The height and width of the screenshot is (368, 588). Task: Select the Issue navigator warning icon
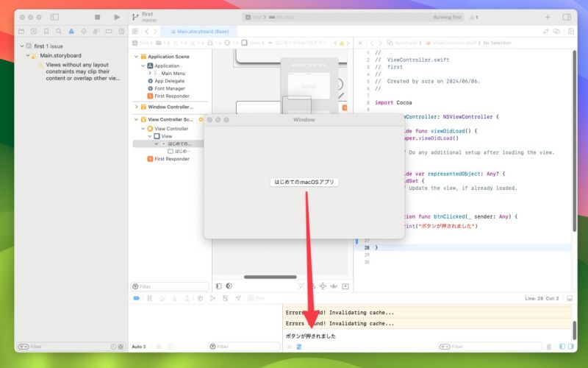tap(71, 31)
